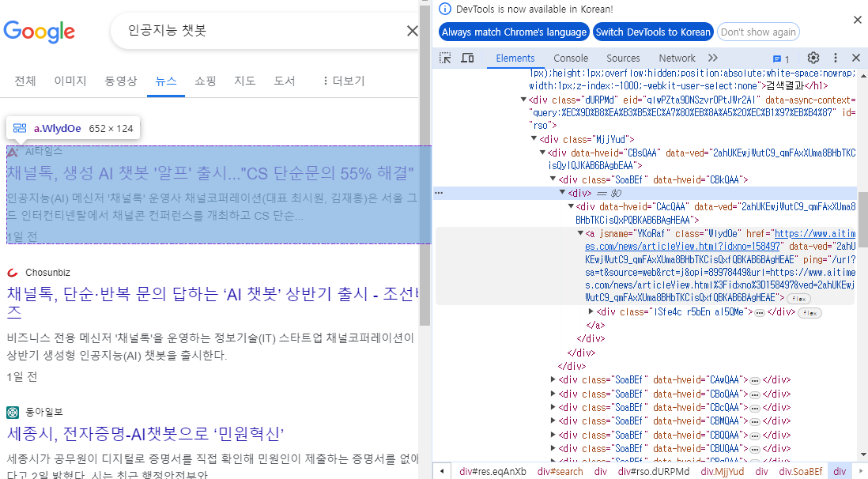Select the 뉴스 search tab

[x=165, y=81]
